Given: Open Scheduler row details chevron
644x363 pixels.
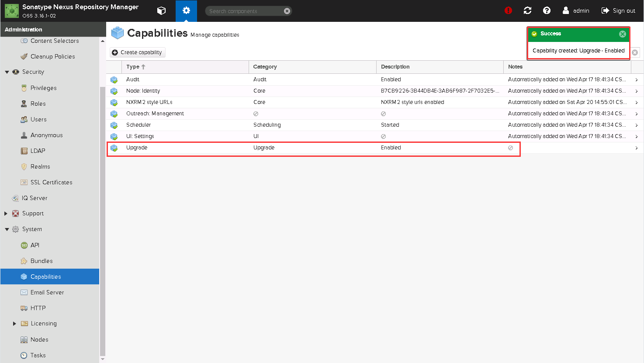Looking at the screenshot, I should [x=637, y=125].
